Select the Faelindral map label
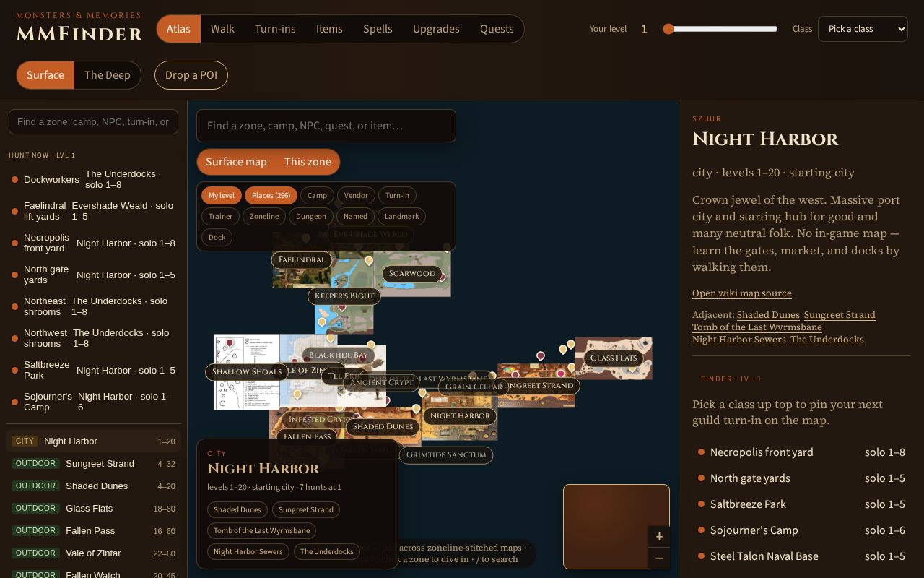This screenshot has width=924, height=578. click(302, 259)
